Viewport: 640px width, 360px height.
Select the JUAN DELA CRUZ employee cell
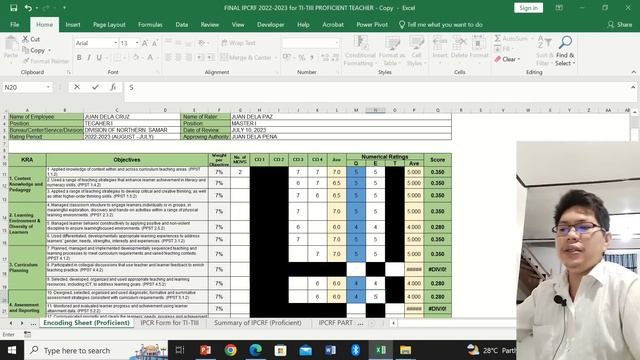point(131,116)
